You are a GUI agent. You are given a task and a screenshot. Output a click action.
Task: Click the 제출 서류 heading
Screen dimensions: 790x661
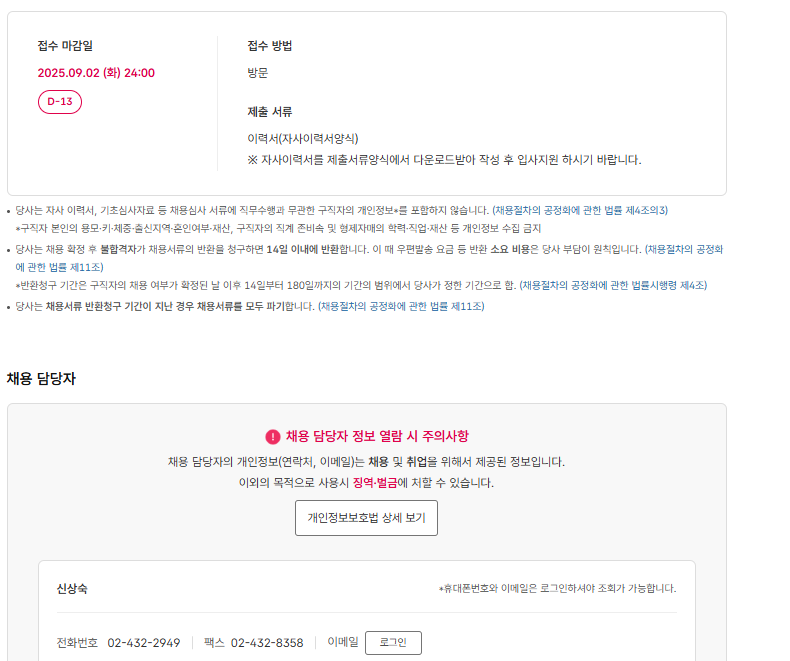tap(270, 112)
